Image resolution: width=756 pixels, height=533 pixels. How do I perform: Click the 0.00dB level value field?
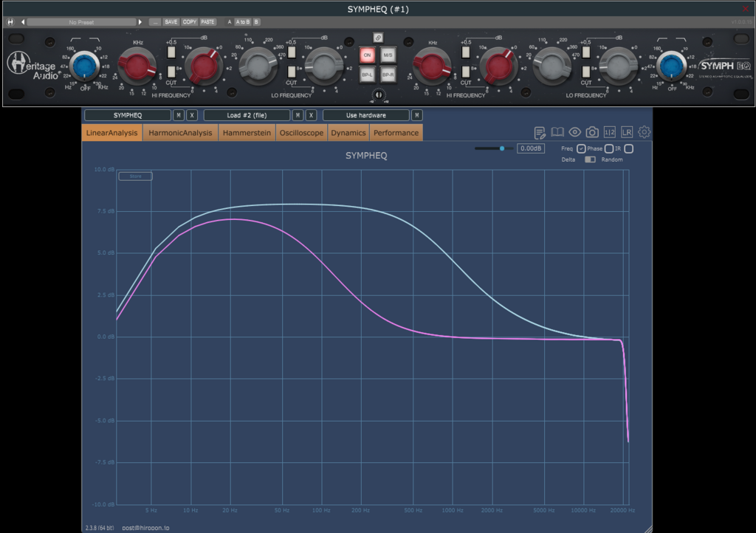pos(531,148)
